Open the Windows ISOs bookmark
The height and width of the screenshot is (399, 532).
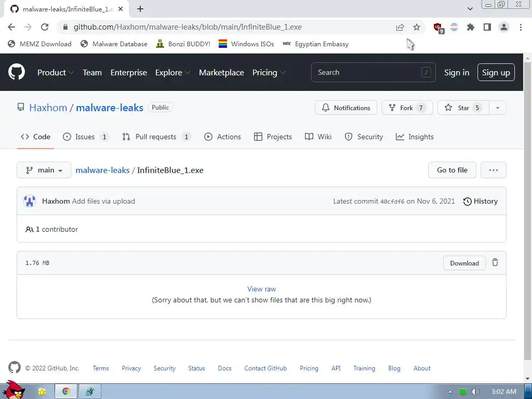tap(246, 44)
